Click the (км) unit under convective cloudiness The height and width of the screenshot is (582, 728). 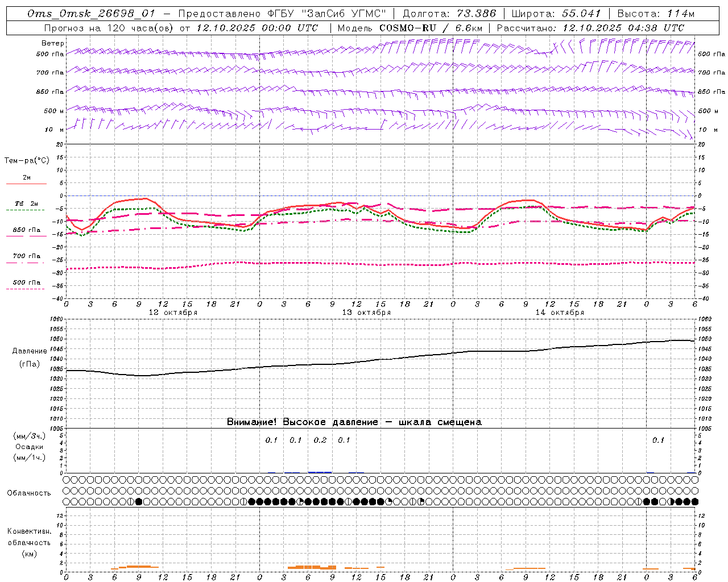tap(29, 554)
